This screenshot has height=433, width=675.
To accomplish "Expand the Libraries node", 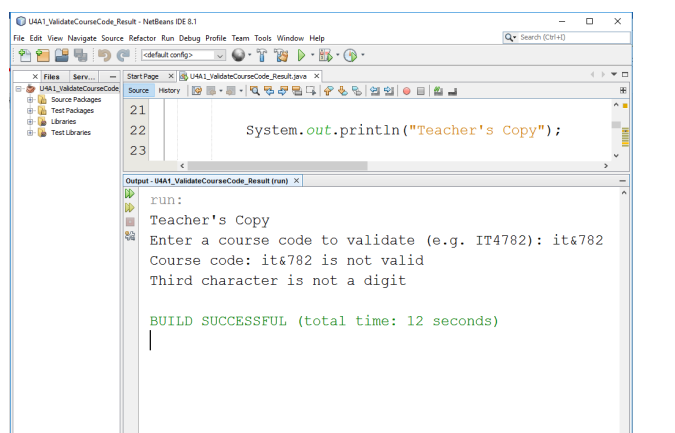I will pyautogui.click(x=30, y=121).
